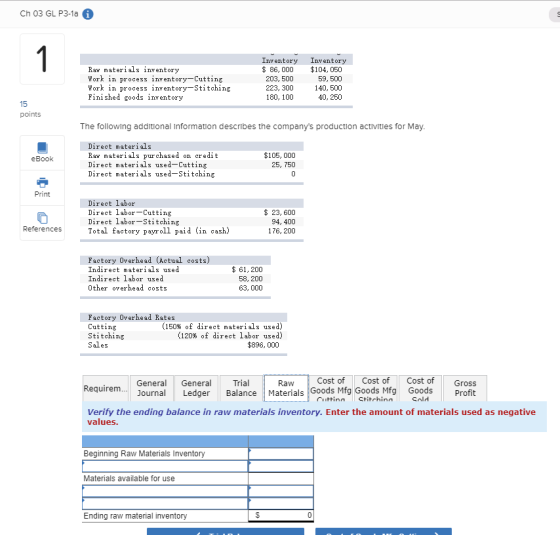
Task: Click the amount field just above Ending raw material inventory
Action: (281, 504)
